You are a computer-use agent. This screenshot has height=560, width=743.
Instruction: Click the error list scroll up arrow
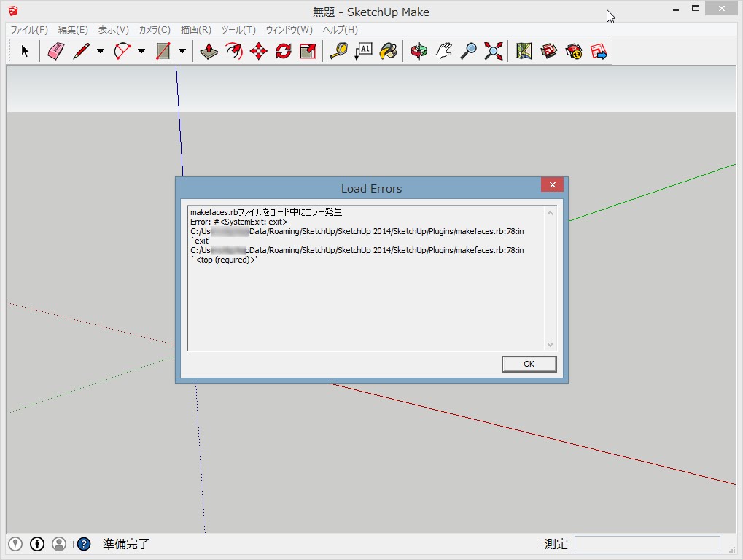[551, 213]
